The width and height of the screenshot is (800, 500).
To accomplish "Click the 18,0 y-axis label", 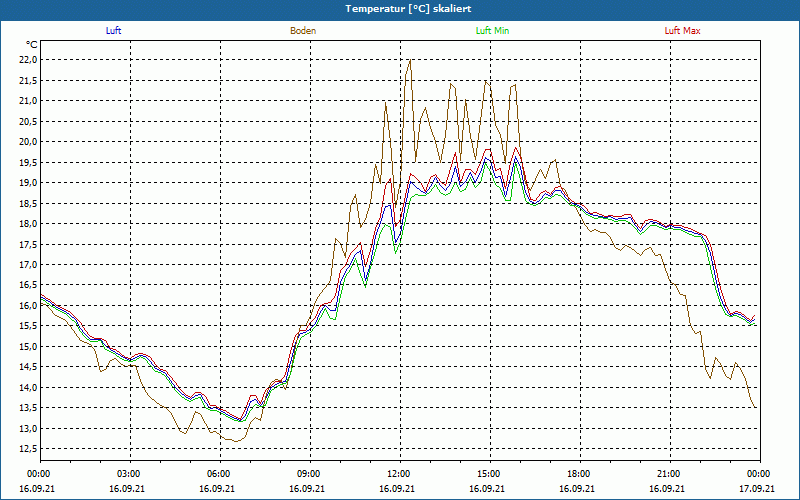I will click(30, 223).
